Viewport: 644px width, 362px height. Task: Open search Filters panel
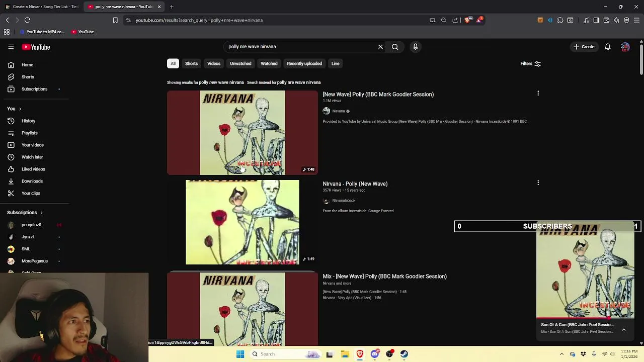(530, 64)
